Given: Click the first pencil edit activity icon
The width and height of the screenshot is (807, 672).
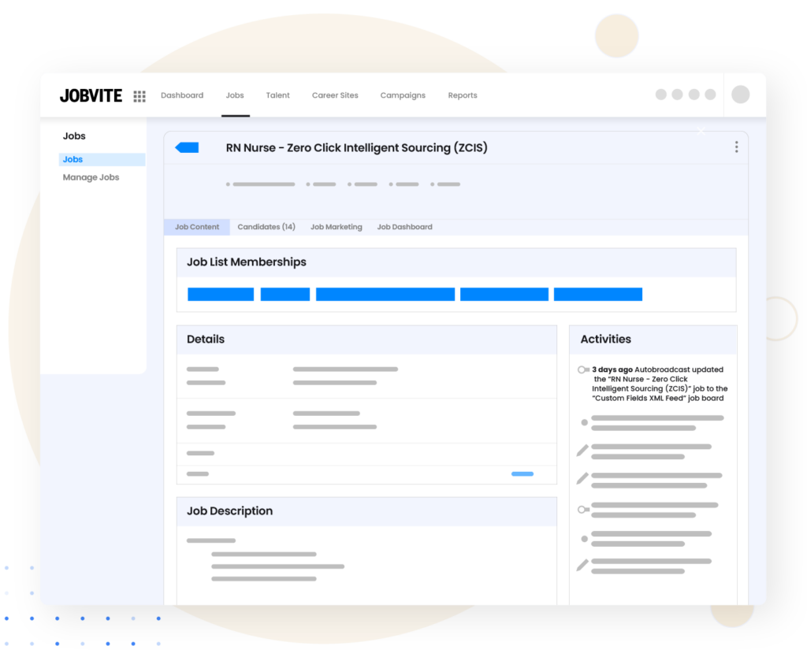Looking at the screenshot, I should 582,451.
